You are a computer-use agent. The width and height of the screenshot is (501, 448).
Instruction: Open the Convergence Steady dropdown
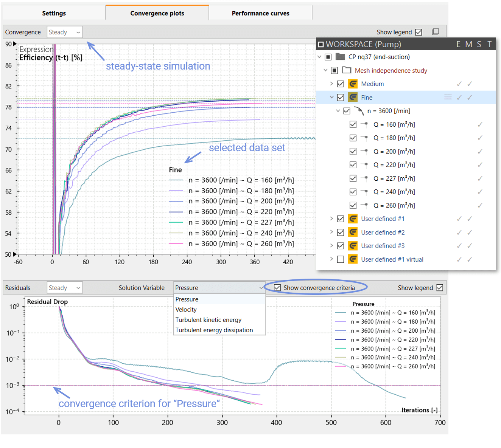pos(65,32)
